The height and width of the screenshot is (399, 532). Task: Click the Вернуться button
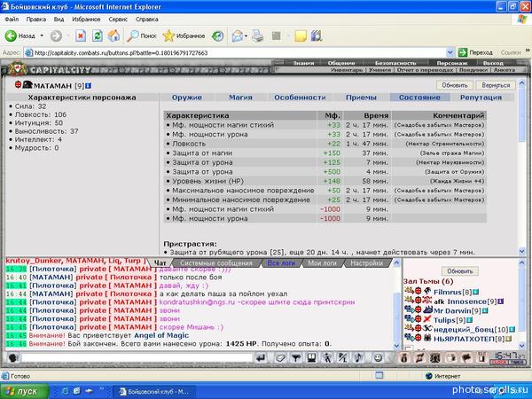496,85
